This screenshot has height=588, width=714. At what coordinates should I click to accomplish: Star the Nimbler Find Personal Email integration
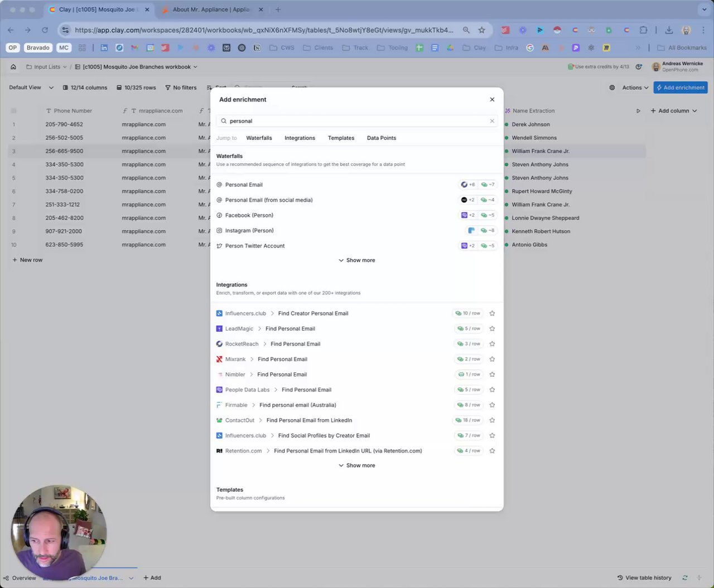(492, 375)
